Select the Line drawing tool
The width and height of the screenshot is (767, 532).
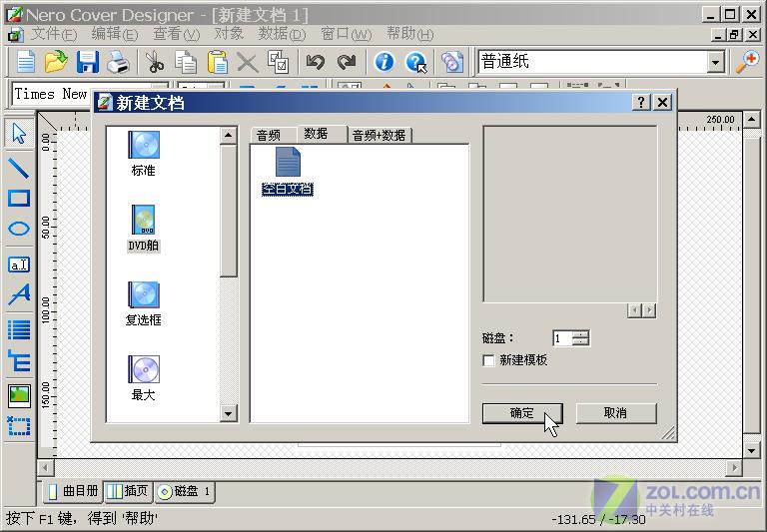pyautogui.click(x=19, y=168)
